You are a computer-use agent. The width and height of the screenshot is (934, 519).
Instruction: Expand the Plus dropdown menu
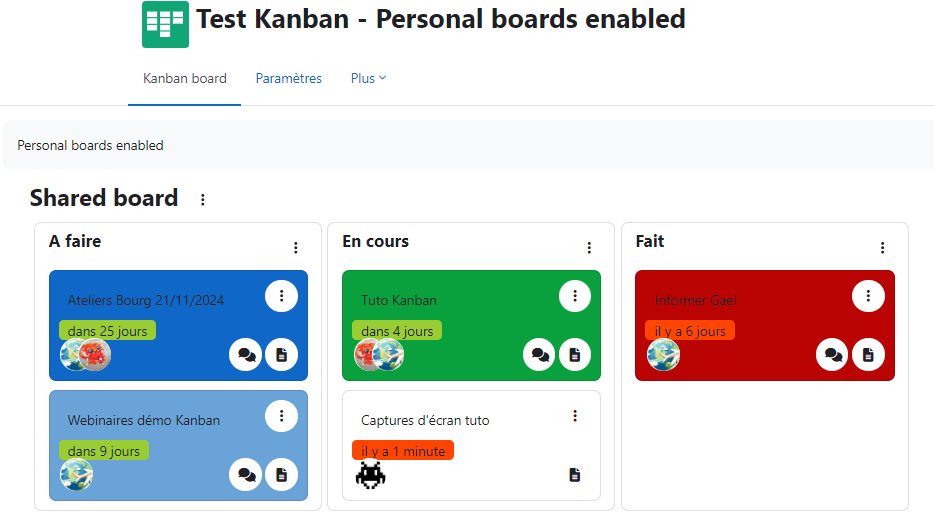click(x=368, y=78)
